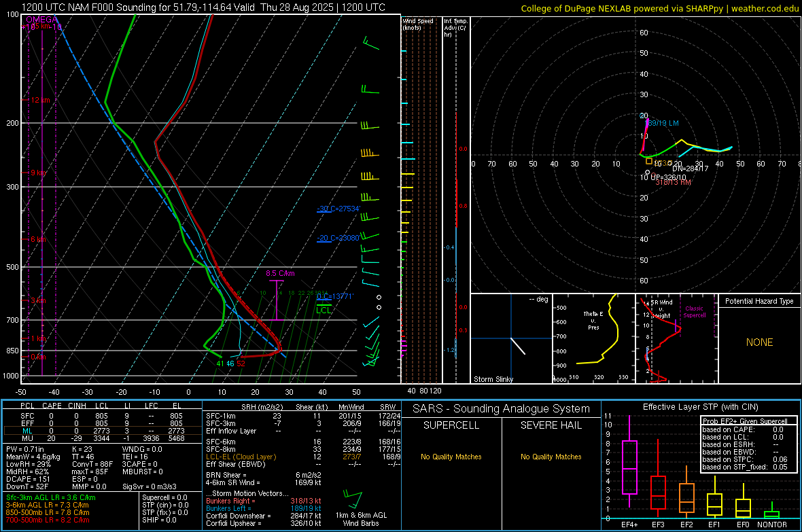The width and height of the screenshot is (802, 532).
Task: Click 'No Quality Matches' under SEVERE HAIL
Action: pos(551,457)
